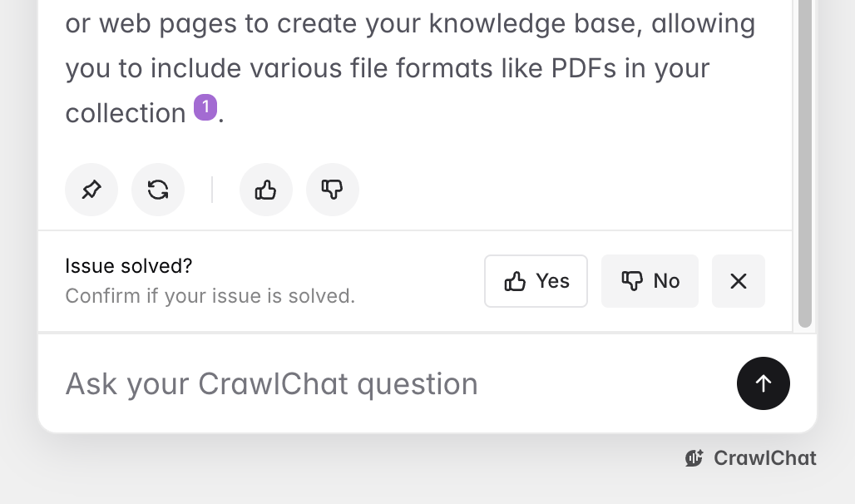Viewport: 855px width, 504px height.
Task: Click thumbs-up icon inside Yes button
Action: (x=516, y=282)
